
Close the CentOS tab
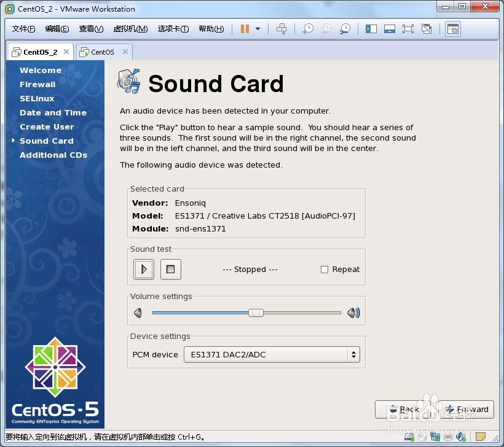point(125,52)
